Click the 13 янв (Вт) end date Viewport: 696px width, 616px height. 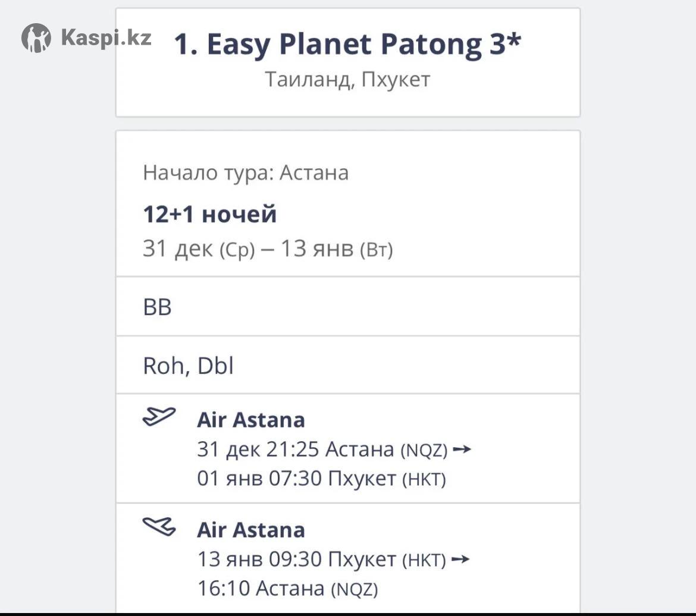[x=337, y=249]
